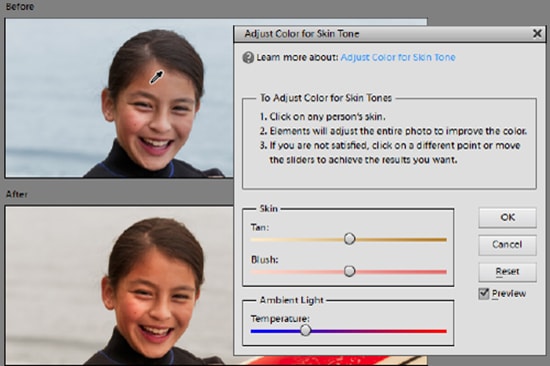
Task: Click the Blush slider handle
Action: [349, 271]
